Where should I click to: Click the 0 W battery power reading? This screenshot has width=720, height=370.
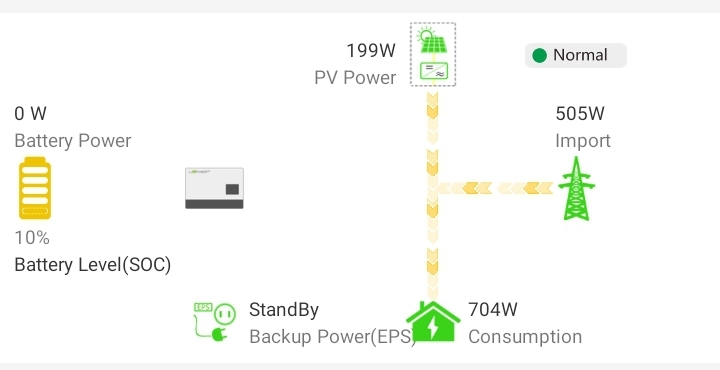pos(30,113)
